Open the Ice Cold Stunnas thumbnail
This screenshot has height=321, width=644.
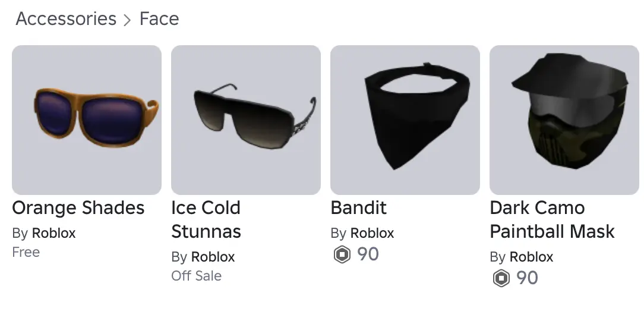click(x=246, y=120)
